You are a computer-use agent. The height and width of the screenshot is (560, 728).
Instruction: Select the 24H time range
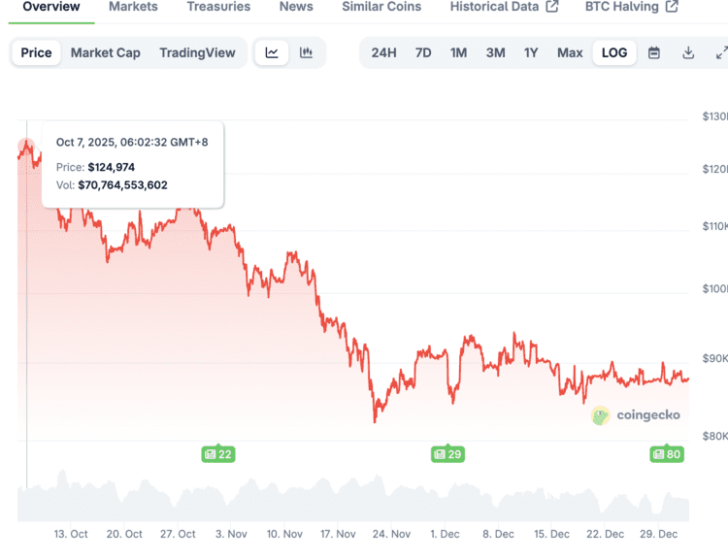coord(383,52)
